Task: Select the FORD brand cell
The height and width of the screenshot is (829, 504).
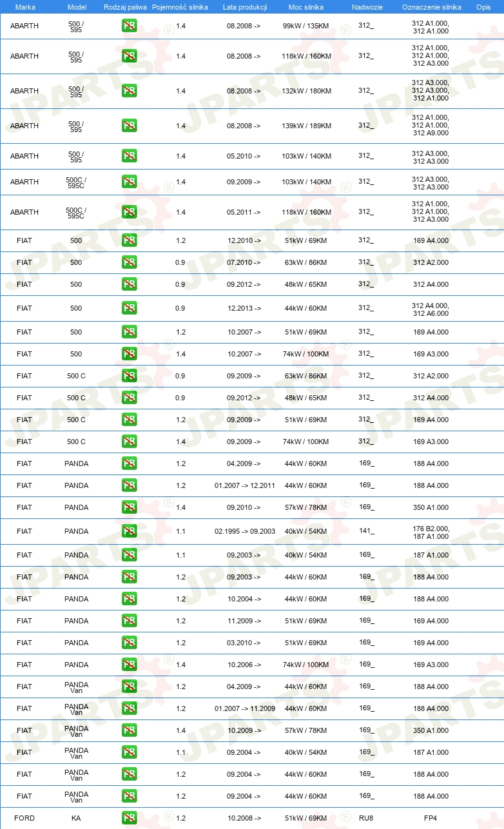Action: click(x=24, y=818)
